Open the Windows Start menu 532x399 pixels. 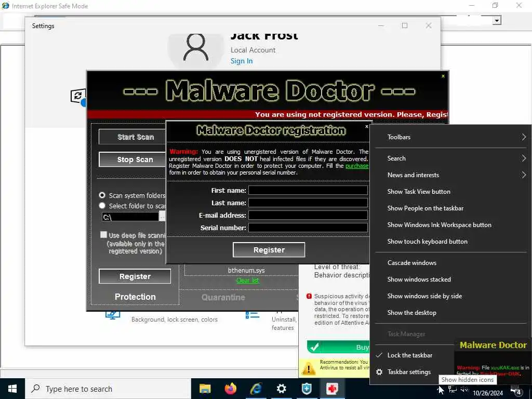click(x=12, y=389)
